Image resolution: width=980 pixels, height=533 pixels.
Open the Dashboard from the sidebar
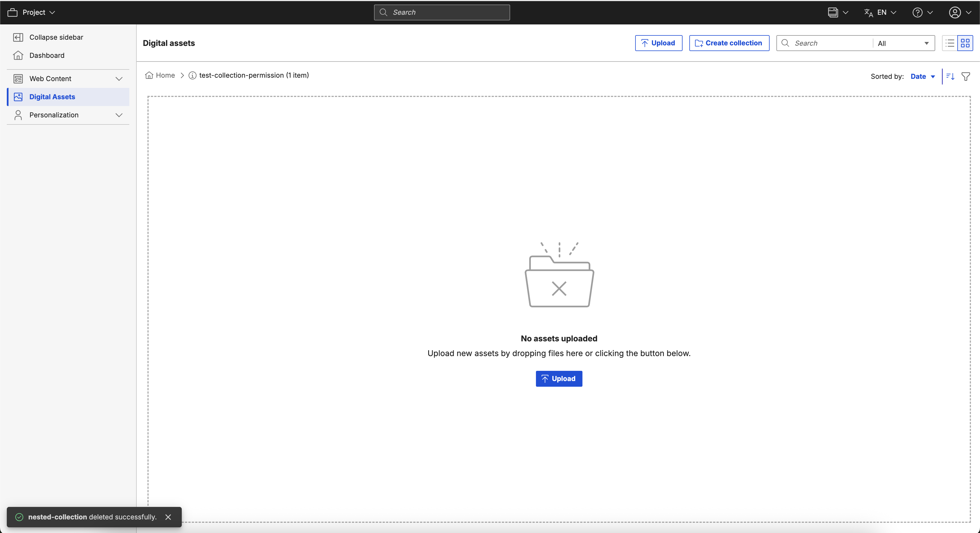(x=47, y=55)
